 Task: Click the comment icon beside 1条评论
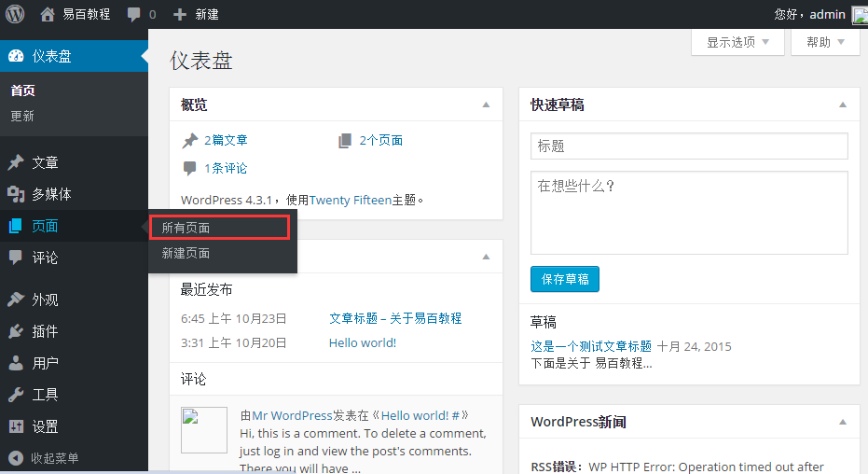[x=189, y=168]
